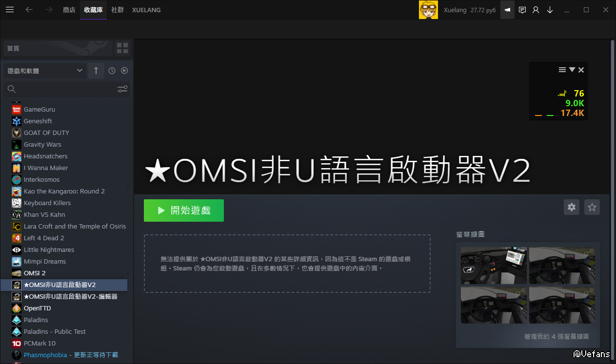Screen dimensions: 616x364
Task: Open the first dashboard screenshot thumbnail
Action: click(494, 265)
